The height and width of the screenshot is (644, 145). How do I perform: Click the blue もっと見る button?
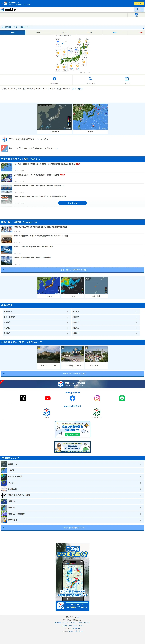coord(72,203)
